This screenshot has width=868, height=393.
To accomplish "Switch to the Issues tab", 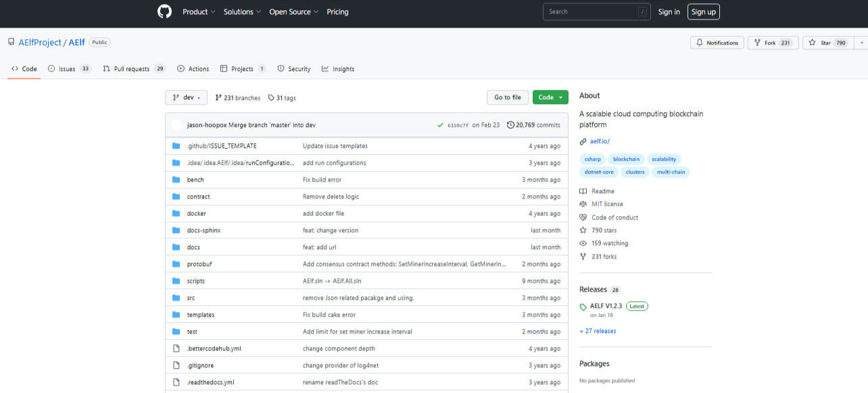I will (x=70, y=69).
